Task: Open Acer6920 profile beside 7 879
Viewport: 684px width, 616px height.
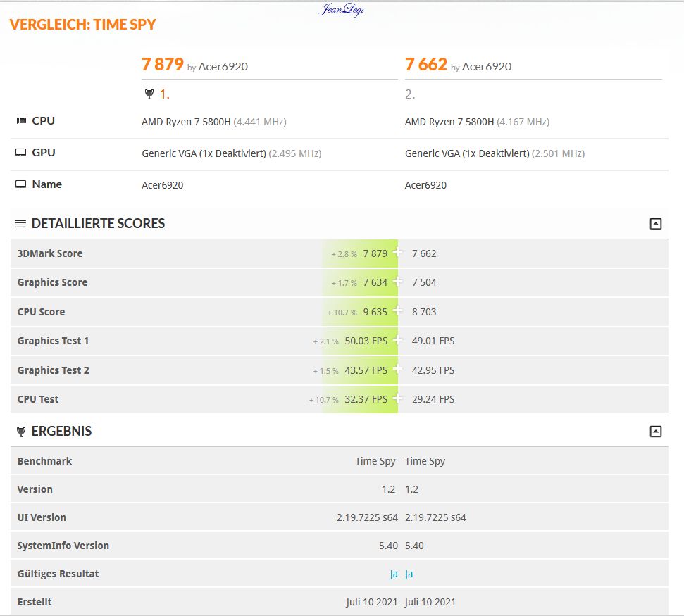Action: coord(223,67)
